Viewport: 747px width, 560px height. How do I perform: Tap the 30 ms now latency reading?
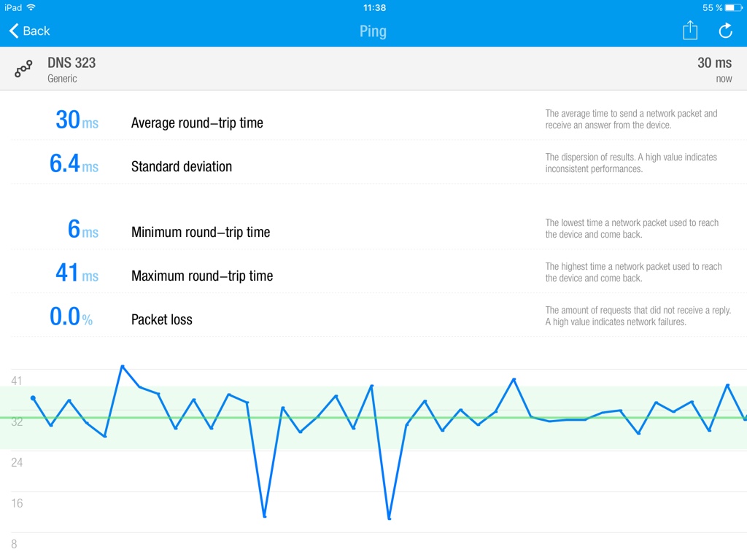point(715,69)
